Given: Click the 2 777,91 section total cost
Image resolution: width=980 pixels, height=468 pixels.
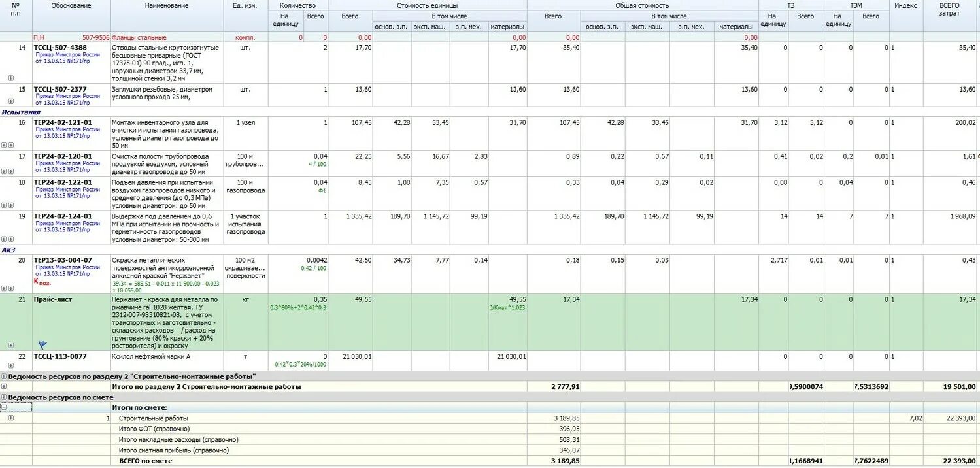Looking at the screenshot, I should [566, 387].
